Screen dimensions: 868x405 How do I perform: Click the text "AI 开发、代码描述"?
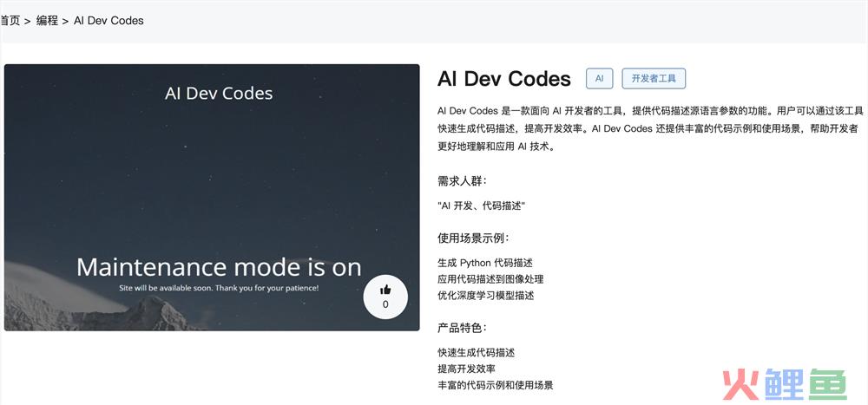(481, 206)
